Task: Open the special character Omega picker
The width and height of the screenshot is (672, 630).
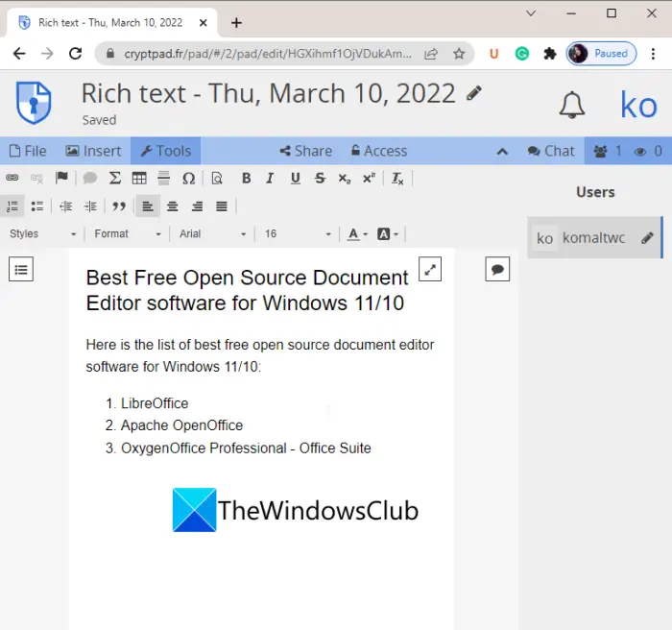Action: pos(188,178)
